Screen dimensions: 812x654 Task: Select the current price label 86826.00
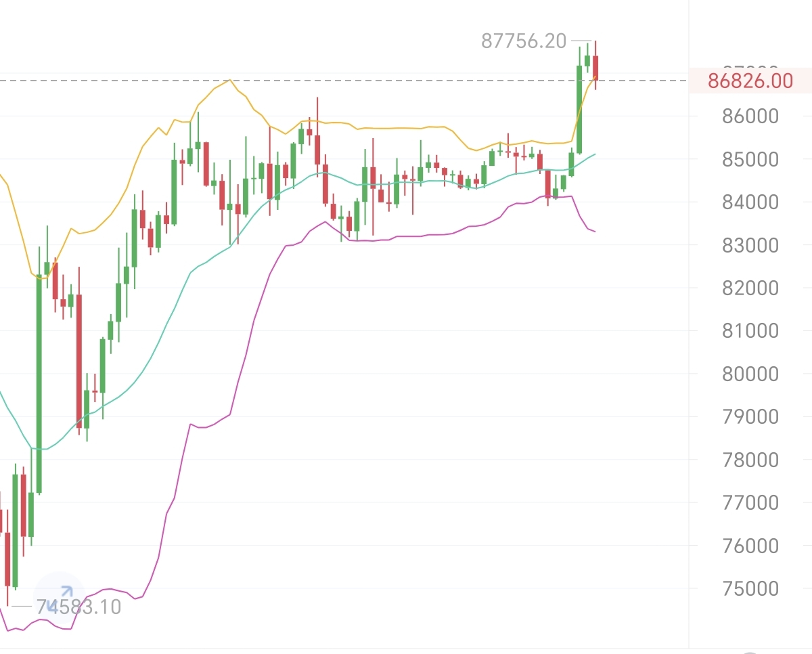(x=750, y=81)
